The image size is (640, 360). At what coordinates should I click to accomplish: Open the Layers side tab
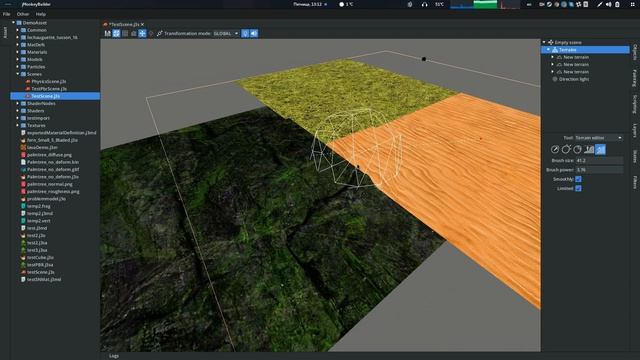click(635, 130)
